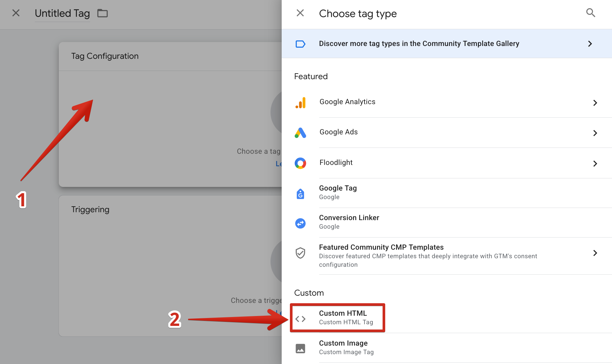
Task: Expand the Google Ads chevron
Action: click(595, 133)
